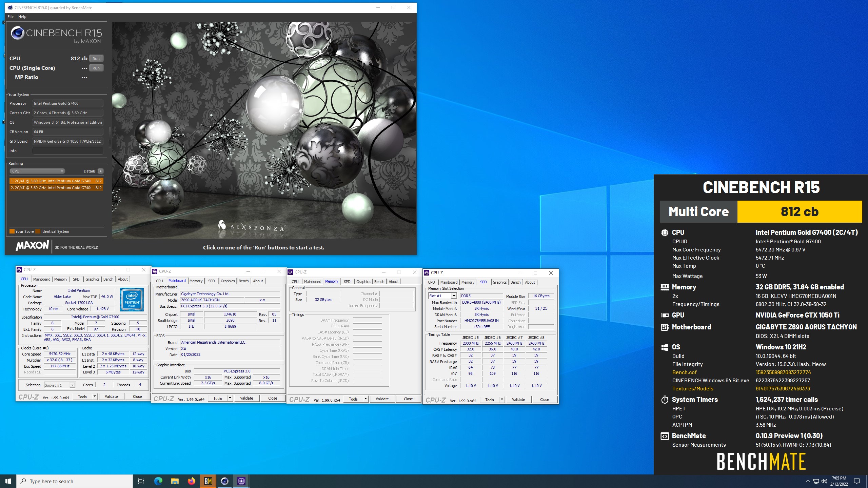The height and width of the screenshot is (488, 868).
Task: Click the BIOS version X2i field
Action: [x=230, y=348]
